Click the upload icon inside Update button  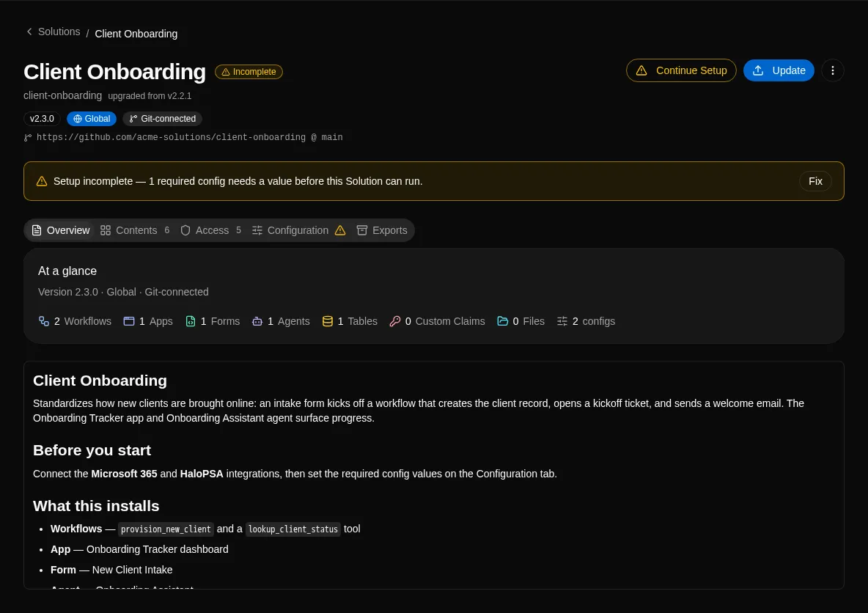click(x=758, y=70)
